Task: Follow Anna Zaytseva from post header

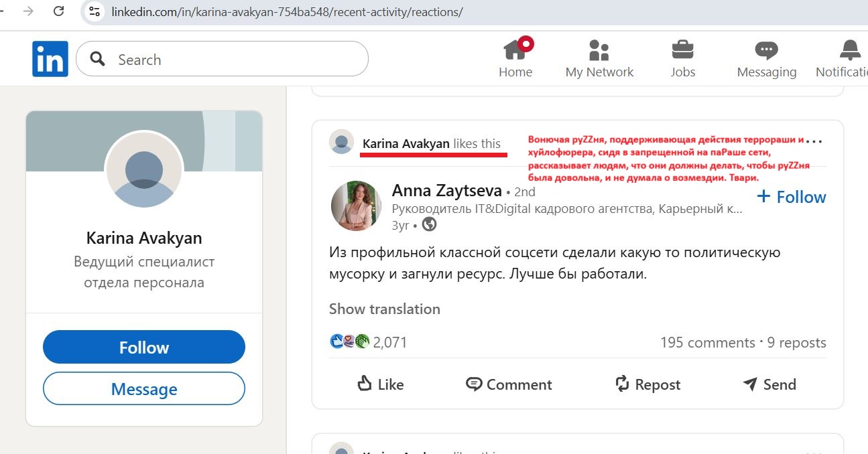Action: click(791, 197)
